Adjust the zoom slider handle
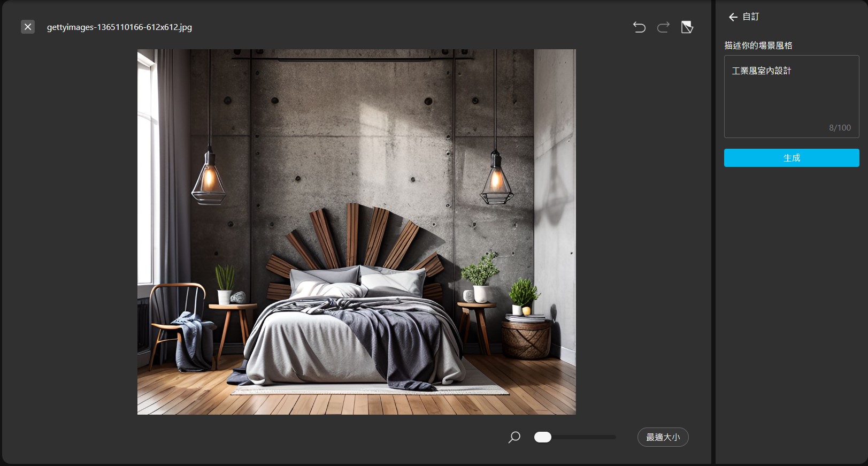This screenshot has height=466, width=868. [x=543, y=437]
